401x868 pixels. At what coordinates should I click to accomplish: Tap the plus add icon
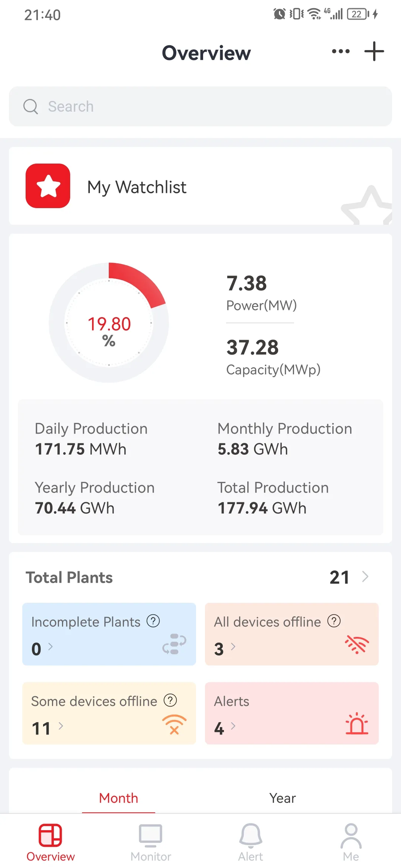(374, 51)
